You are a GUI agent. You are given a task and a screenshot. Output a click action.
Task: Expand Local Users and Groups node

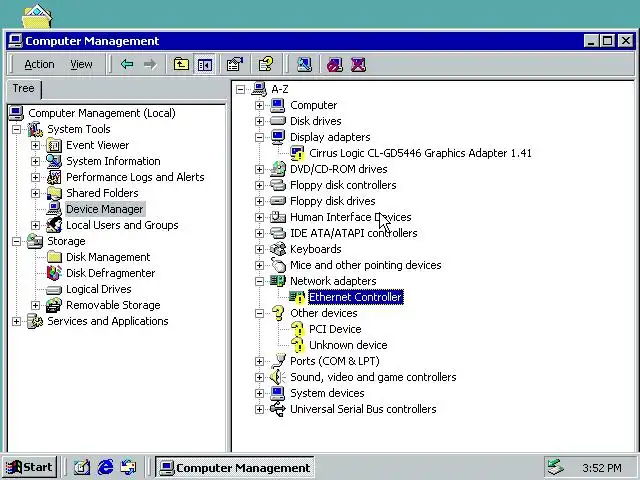pos(36,225)
